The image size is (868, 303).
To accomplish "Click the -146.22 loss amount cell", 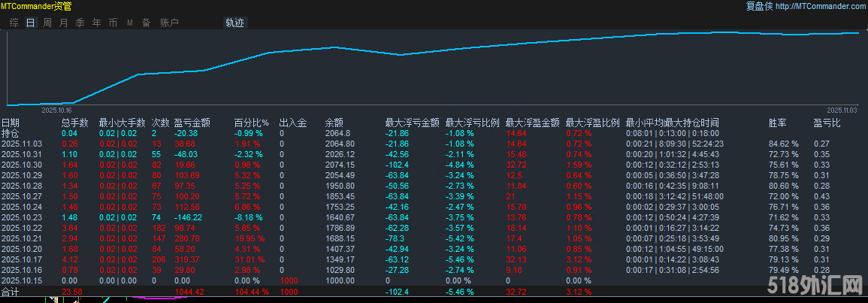I will [188, 217].
